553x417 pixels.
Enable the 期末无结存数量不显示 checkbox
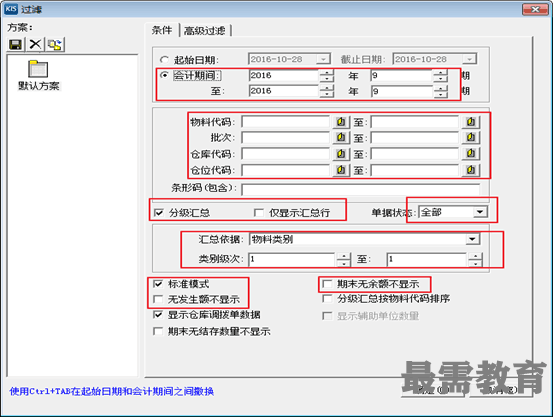(x=158, y=331)
